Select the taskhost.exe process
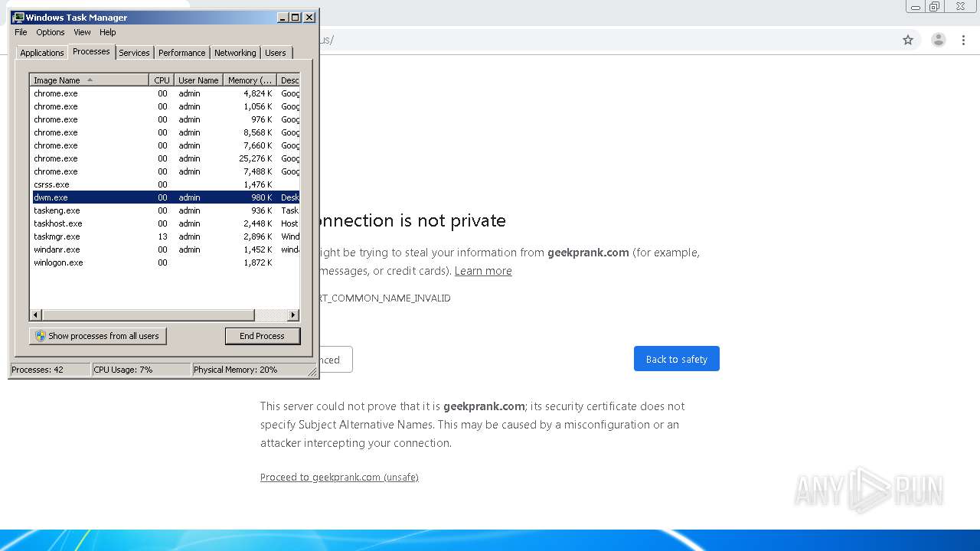 click(x=165, y=223)
